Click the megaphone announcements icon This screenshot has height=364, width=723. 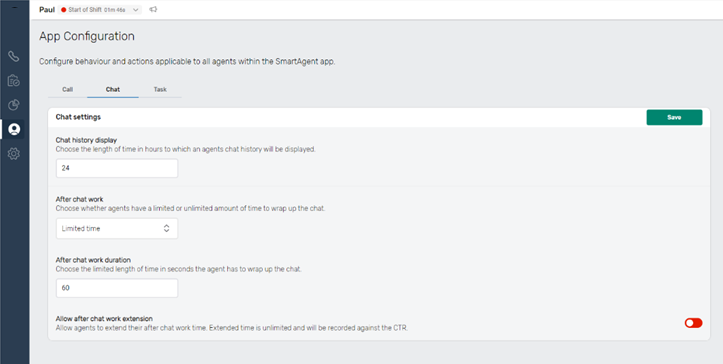point(154,9)
